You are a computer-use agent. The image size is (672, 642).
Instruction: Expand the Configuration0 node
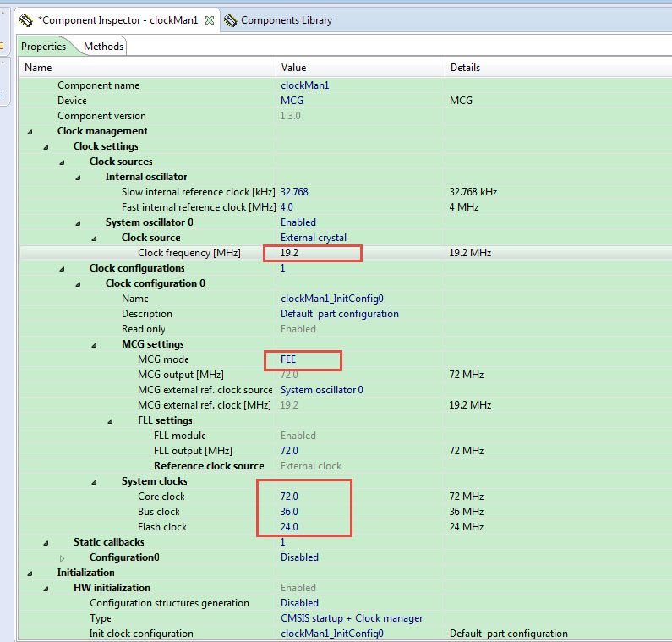(63, 558)
